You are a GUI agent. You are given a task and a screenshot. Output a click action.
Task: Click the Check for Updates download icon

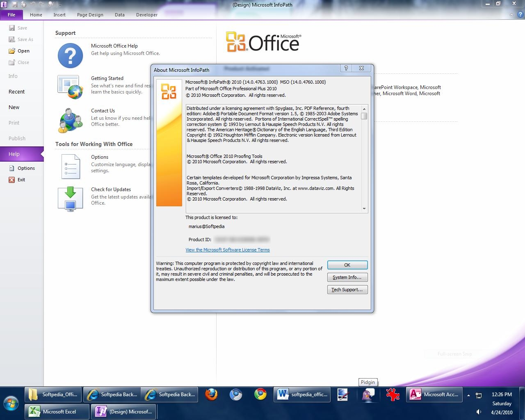pos(70,199)
